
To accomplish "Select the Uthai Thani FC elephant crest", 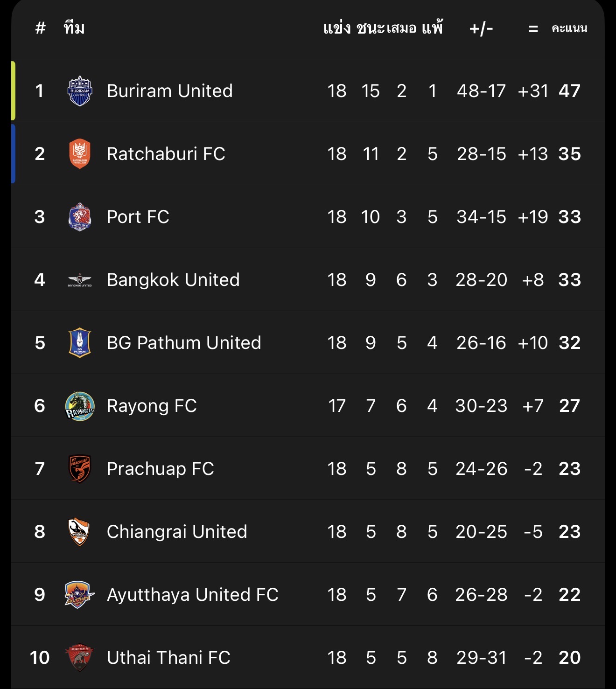I will coord(80,658).
